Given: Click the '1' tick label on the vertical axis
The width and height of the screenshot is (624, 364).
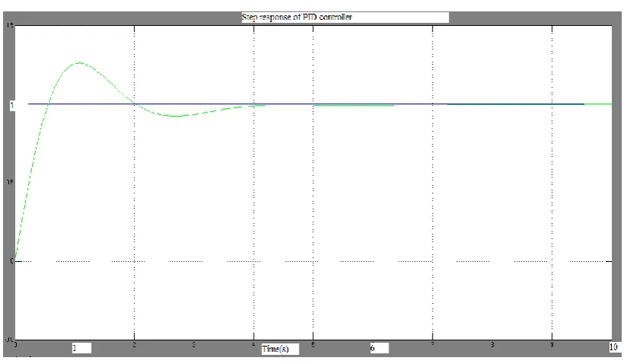Looking at the screenshot, I should pyautogui.click(x=12, y=105).
